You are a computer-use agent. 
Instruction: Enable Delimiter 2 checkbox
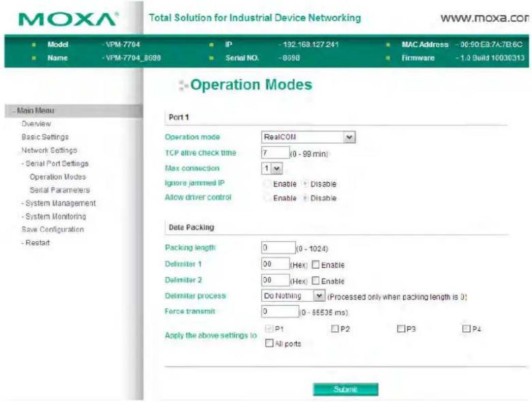[x=316, y=281]
